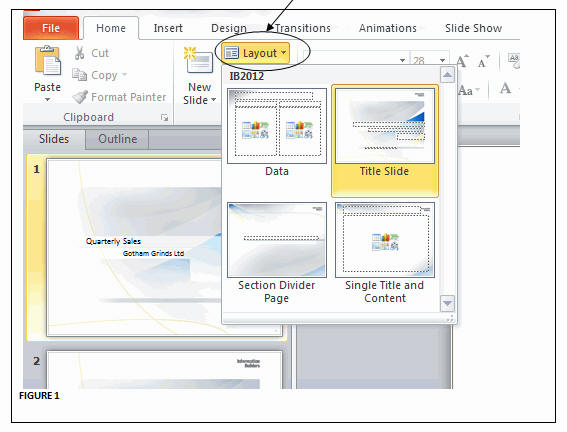The image size is (567, 432).
Task: Click the Cut scissors icon
Action: click(80, 53)
